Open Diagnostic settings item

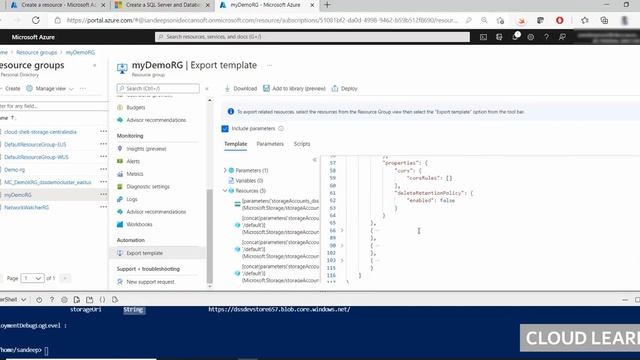click(148, 187)
